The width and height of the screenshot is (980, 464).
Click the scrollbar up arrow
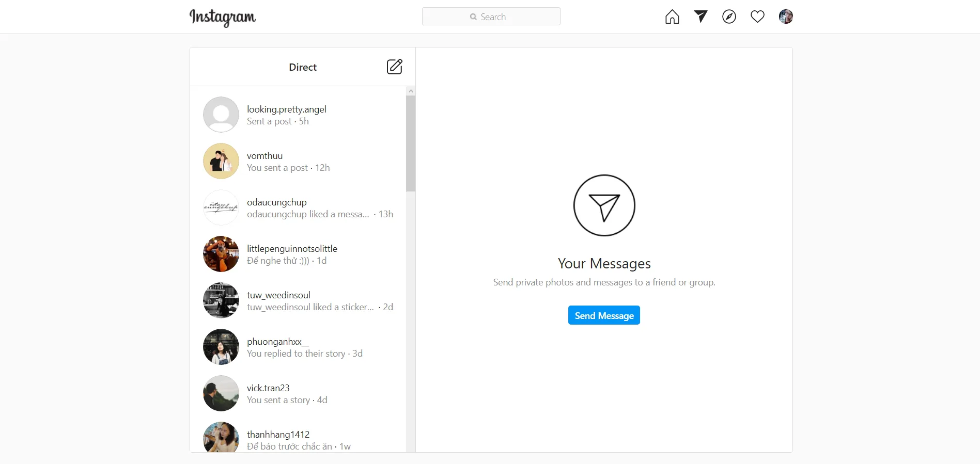pyautogui.click(x=411, y=91)
